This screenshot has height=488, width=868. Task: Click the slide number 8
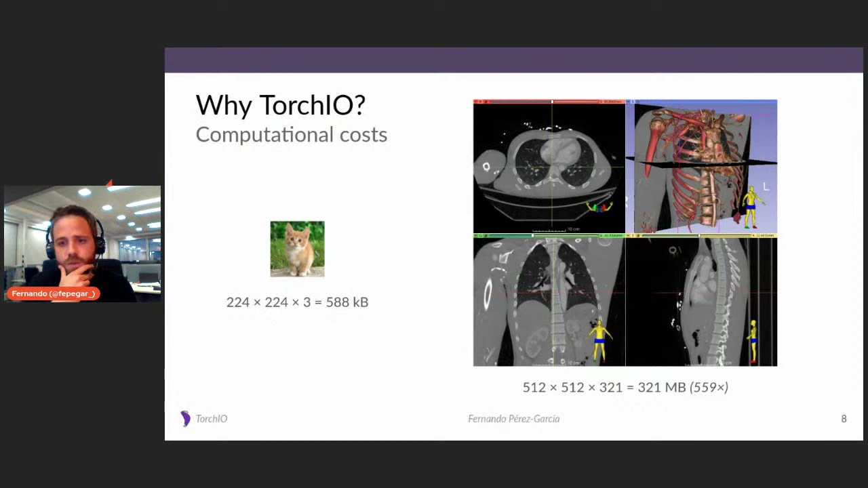click(844, 419)
